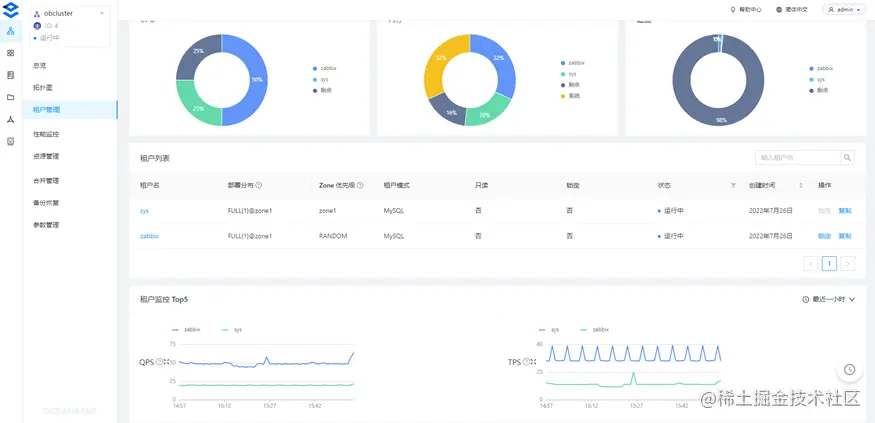Viewport: 875px width, 423px height.
Task: Click the location icon of 帮助中心
Action: (733, 9)
